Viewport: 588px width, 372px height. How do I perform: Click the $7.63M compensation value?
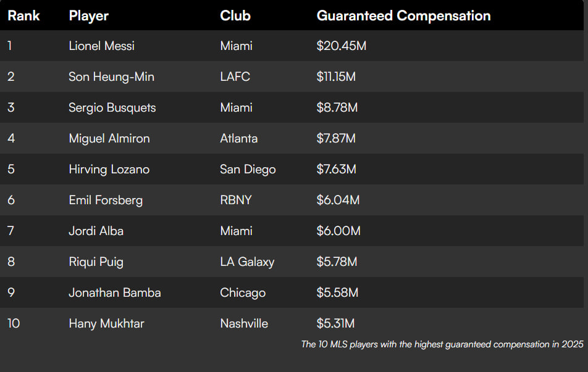(336, 170)
